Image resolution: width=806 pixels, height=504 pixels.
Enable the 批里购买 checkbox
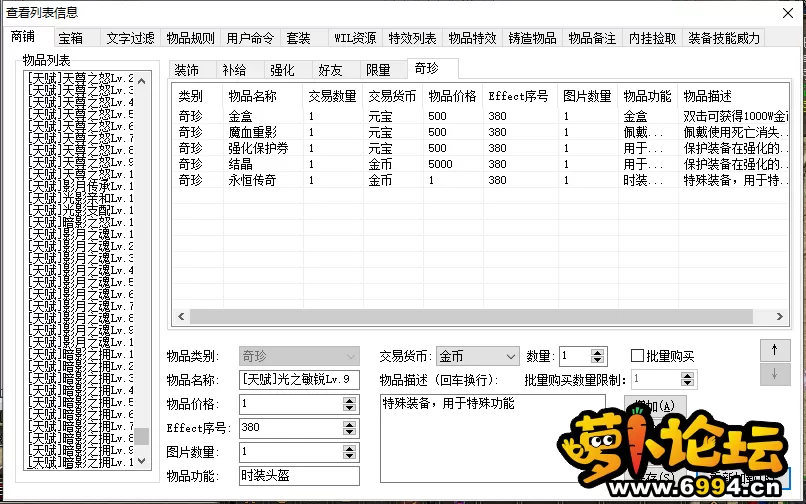click(637, 356)
